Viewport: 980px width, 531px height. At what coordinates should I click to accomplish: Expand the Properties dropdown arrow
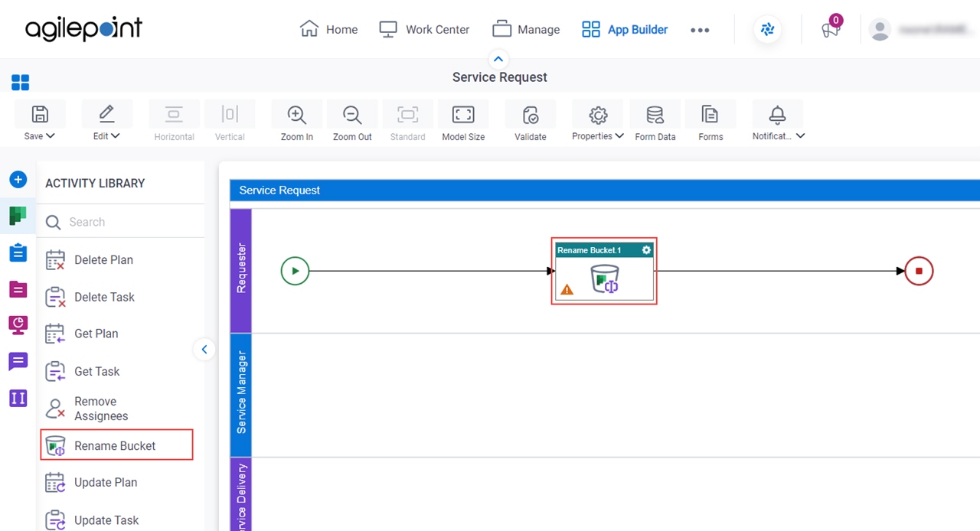tap(619, 136)
